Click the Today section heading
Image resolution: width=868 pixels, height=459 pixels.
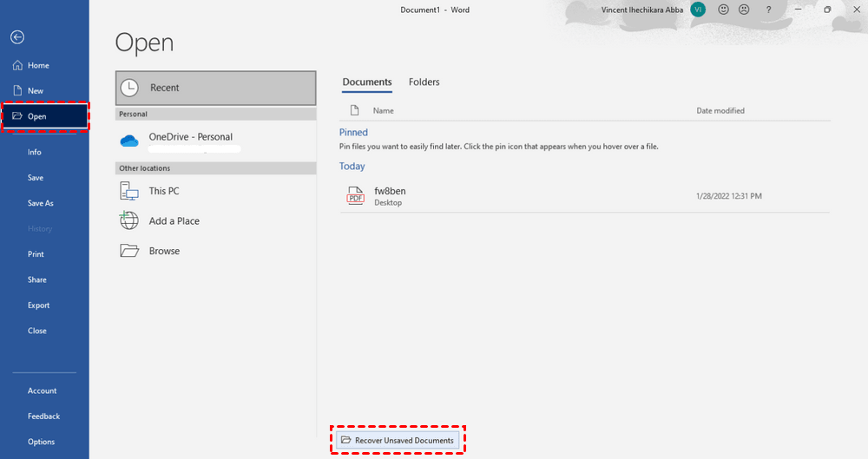(352, 166)
